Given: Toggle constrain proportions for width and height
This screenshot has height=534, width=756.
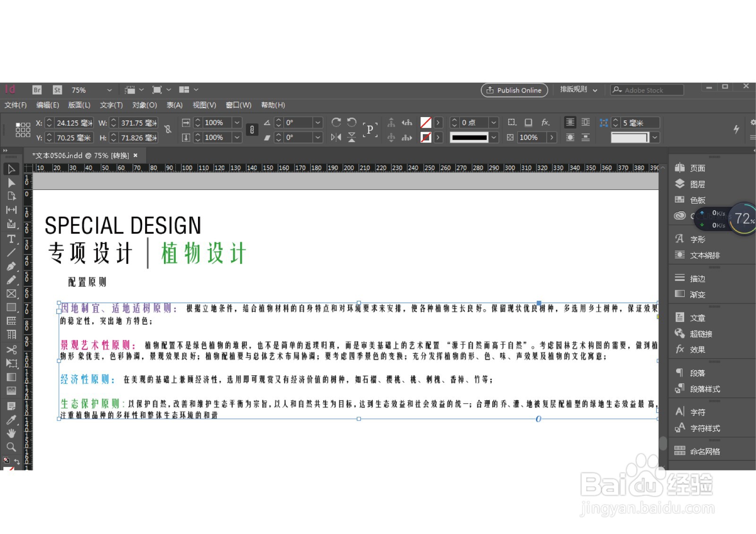Looking at the screenshot, I should click(168, 129).
